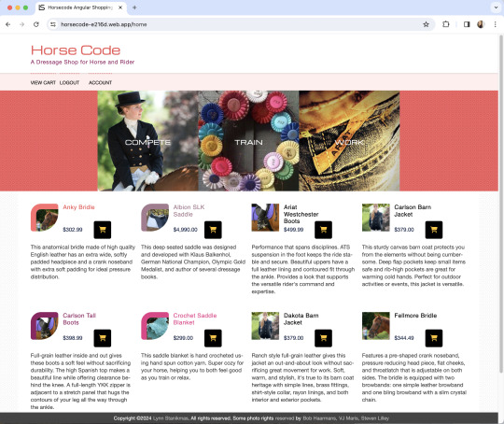Open the browser extensions icon

(x=446, y=24)
